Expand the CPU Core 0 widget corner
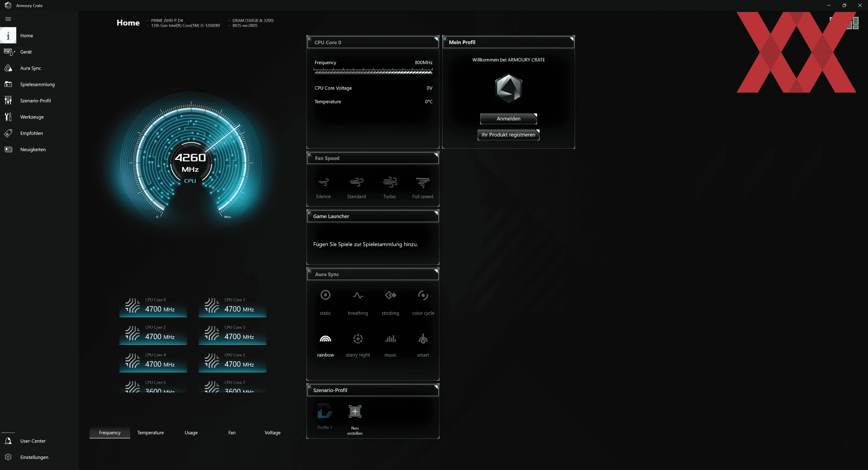The height and width of the screenshot is (470, 868). [x=436, y=39]
